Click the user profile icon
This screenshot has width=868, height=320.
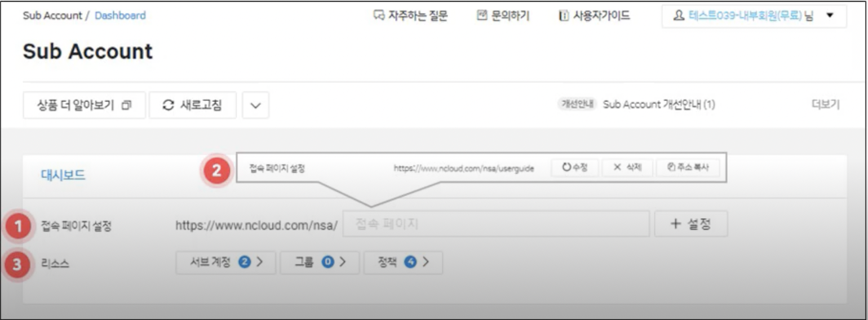point(679,16)
